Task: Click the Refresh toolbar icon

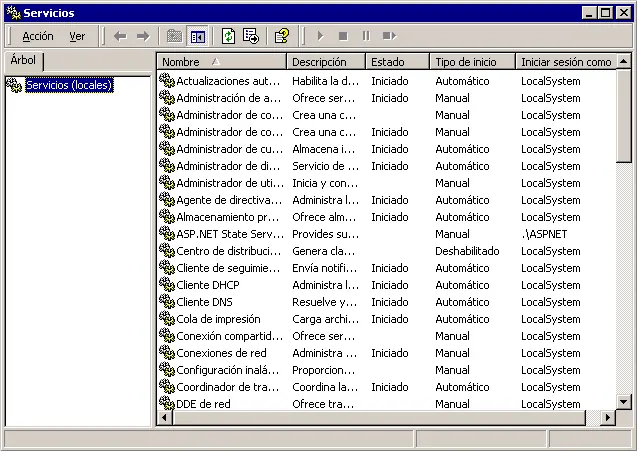Action: pos(228,36)
